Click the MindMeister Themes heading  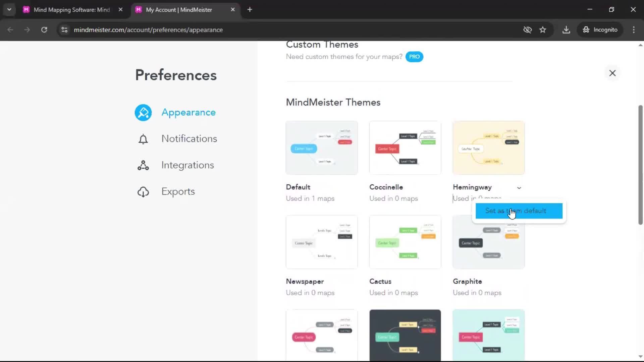[x=333, y=102]
